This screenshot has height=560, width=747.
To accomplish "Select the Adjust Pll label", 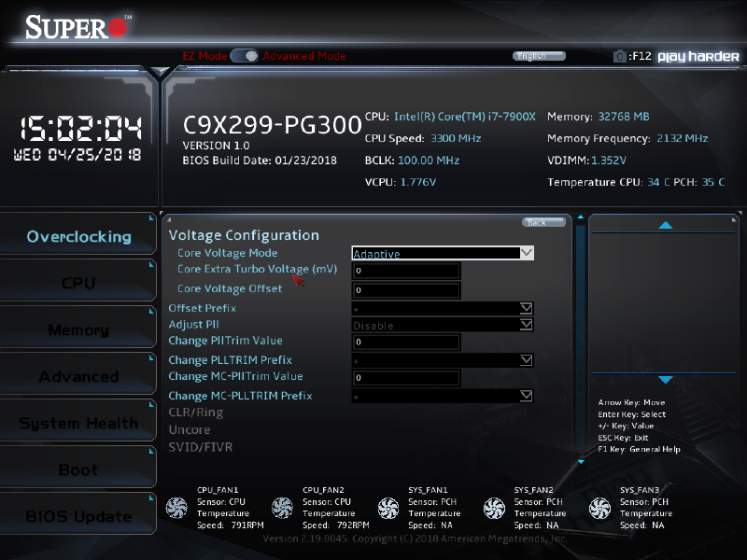I will [194, 324].
